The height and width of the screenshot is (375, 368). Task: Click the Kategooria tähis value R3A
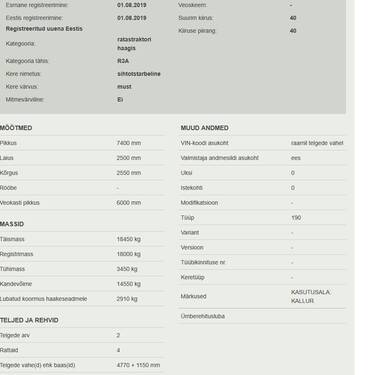123,61
